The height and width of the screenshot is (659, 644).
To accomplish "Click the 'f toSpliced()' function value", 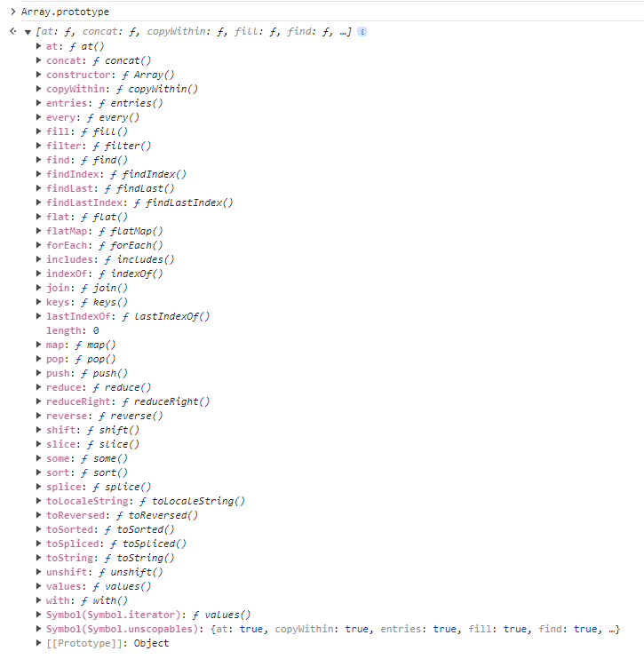I will (x=148, y=544).
